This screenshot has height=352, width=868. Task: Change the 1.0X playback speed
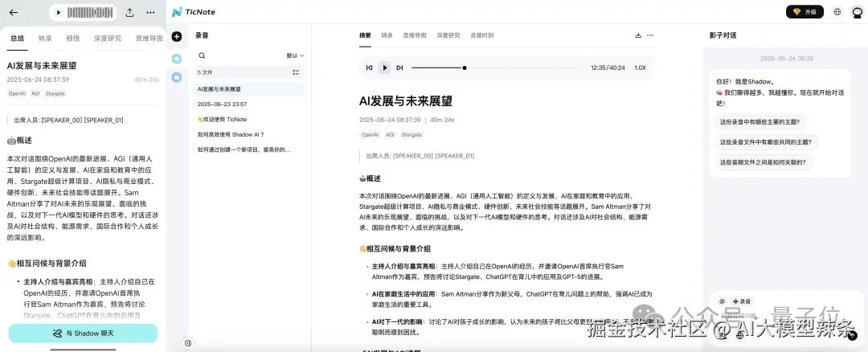click(640, 68)
